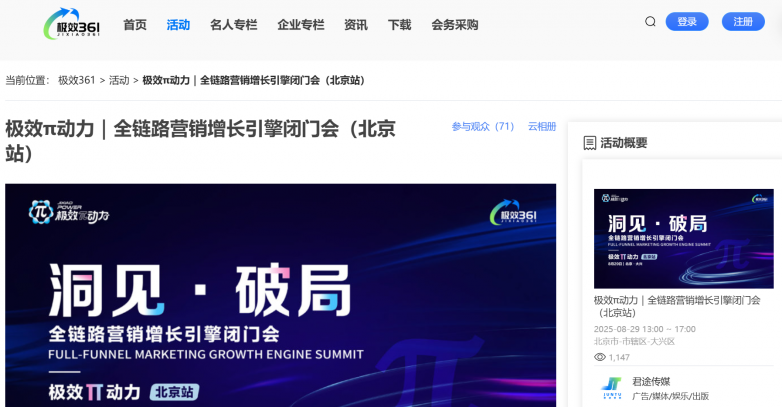Click the 1,147 view count
This screenshot has width=782, height=407.
[619, 358]
